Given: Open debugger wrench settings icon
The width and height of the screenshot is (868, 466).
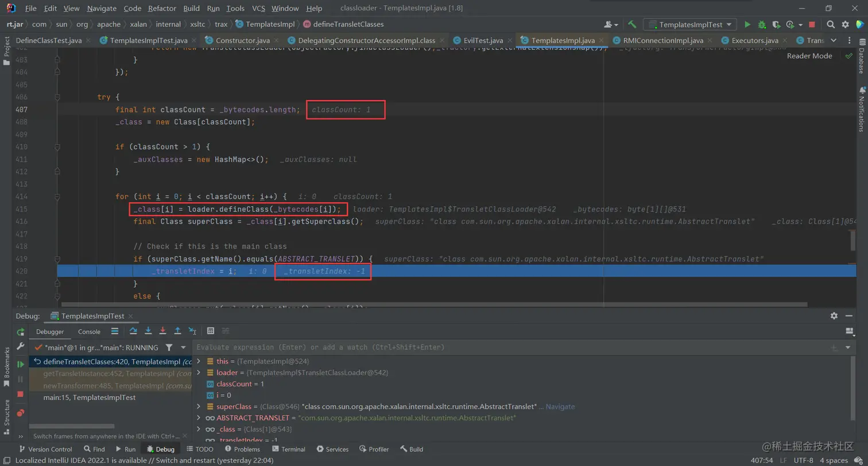Looking at the screenshot, I should pos(21,347).
